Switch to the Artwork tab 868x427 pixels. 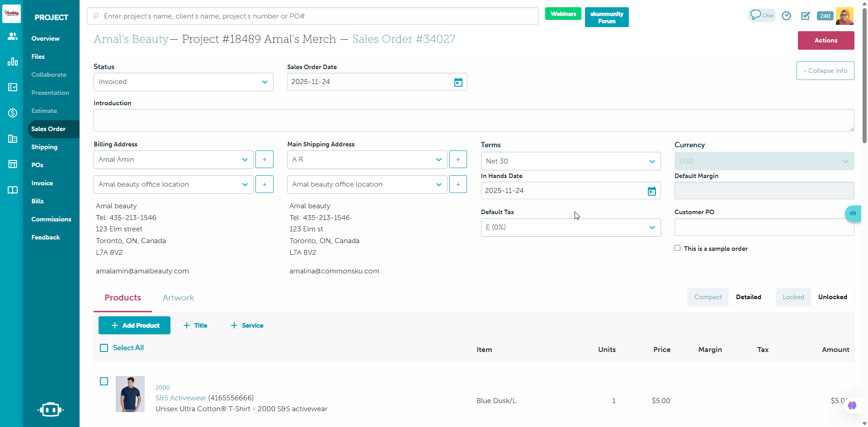coord(178,298)
